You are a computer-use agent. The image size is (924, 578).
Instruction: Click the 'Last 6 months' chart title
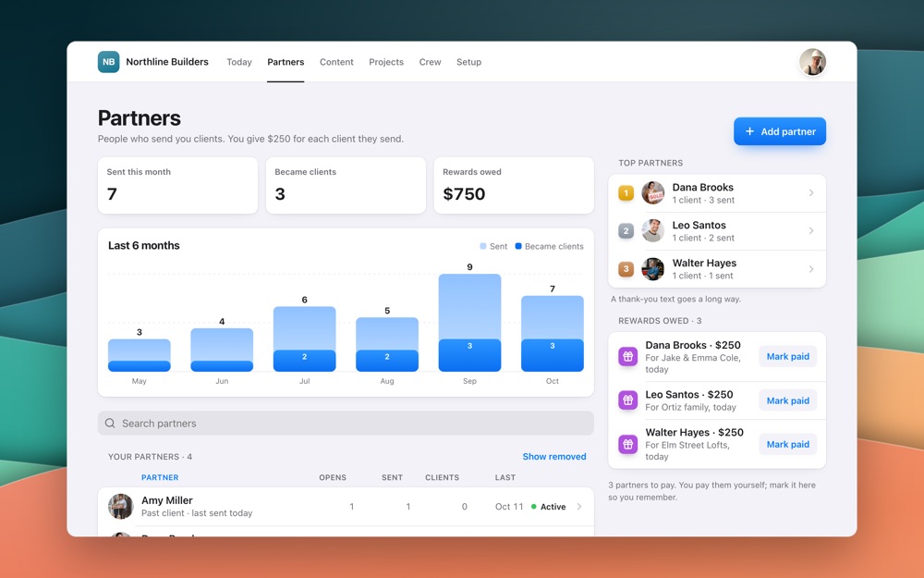click(144, 245)
